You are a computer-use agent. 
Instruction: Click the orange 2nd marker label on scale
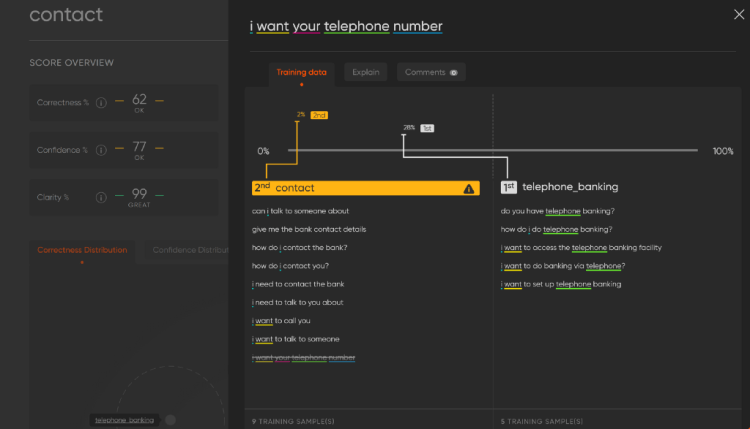319,115
